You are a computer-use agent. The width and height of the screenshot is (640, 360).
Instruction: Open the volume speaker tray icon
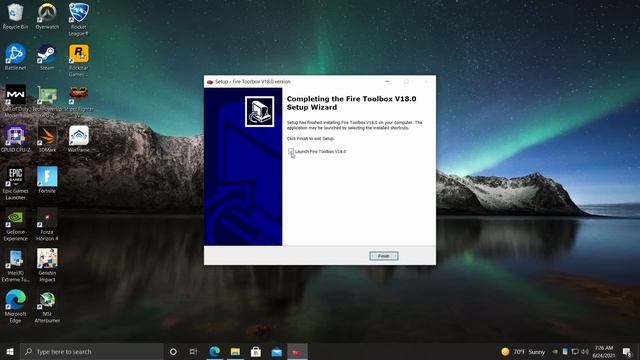(585, 351)
